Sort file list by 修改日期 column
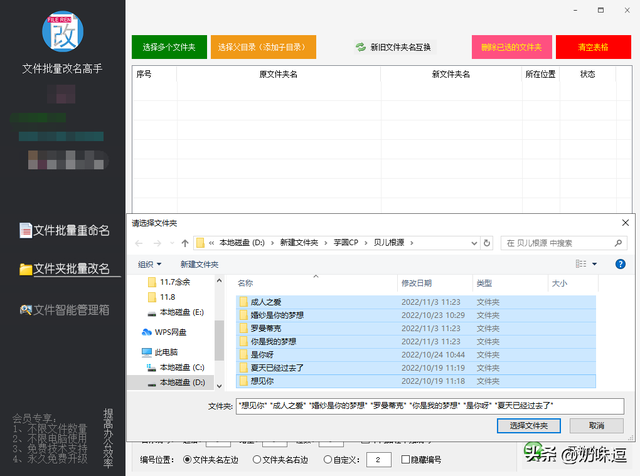 click(x=416, y=283)
